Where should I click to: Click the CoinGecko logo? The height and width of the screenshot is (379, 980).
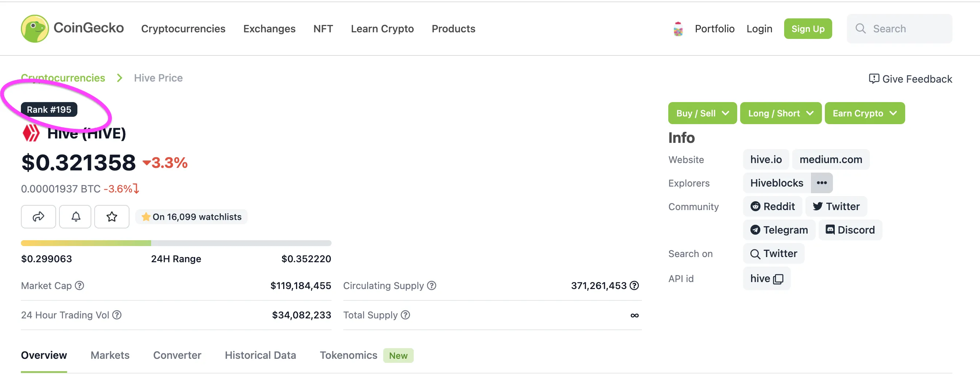tap(72, 29)
